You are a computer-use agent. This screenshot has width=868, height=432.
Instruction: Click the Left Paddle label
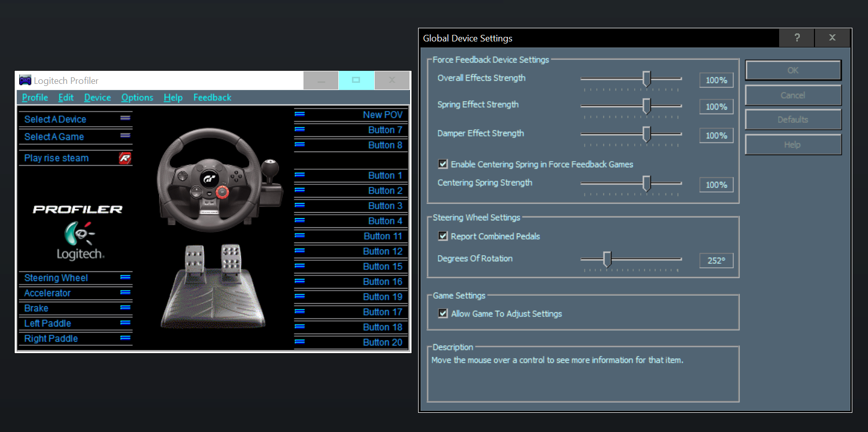pyautogui.click(x=47, y=323)
